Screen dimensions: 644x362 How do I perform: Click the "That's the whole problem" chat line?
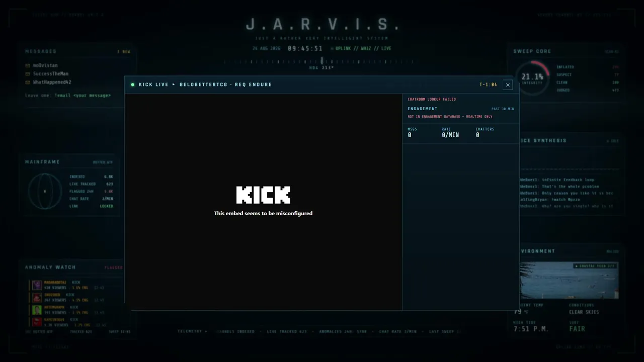click(559, 187)
